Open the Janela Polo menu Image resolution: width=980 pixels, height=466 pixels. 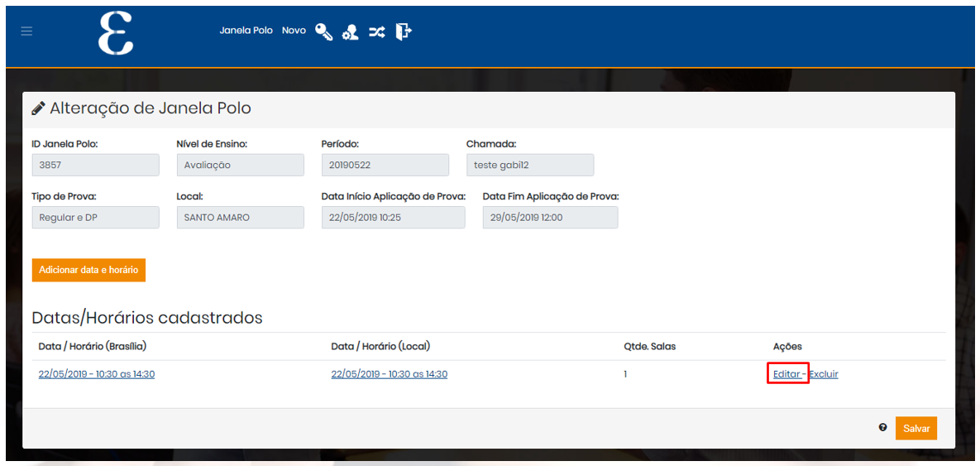[246, 30]
